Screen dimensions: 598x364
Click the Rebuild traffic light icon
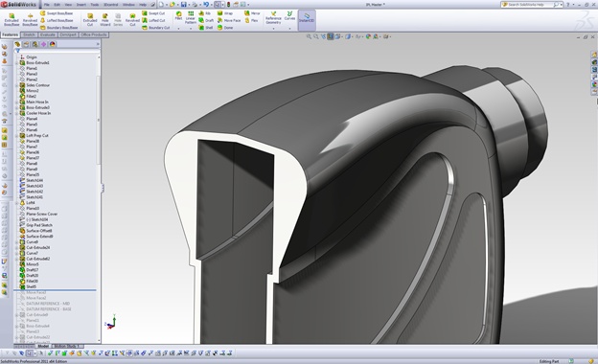coord(228,5)
